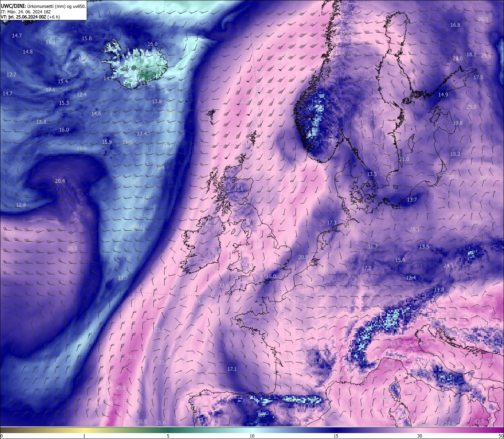This screenshot has height=439, width=504.
Task: Click the 12.7 value on the left edge
Action: [x=11, y=74]
